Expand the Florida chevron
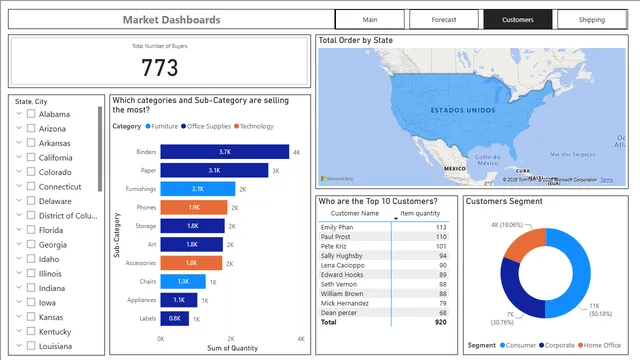Viewport: 640px width, 360px height. click(19, 229)
